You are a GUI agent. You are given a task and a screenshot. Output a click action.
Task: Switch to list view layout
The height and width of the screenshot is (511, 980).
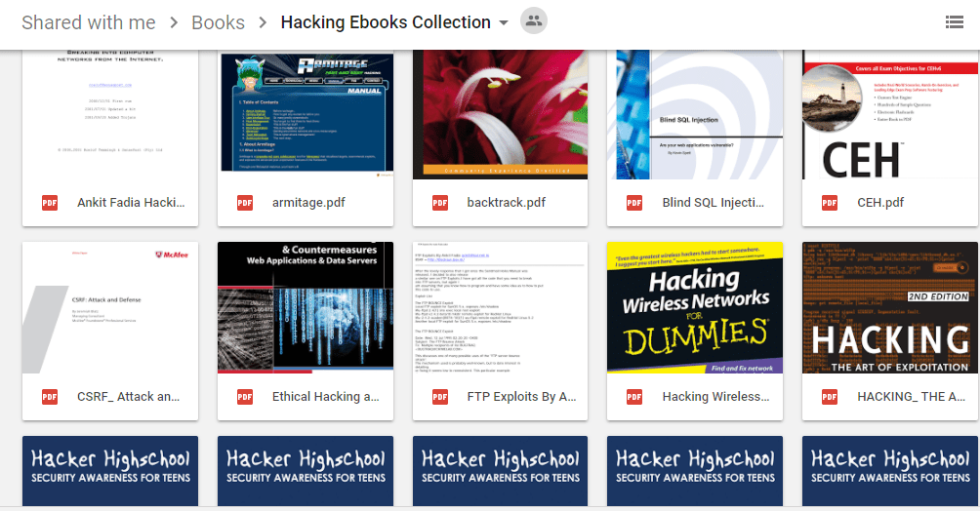(x=955, y=22)
